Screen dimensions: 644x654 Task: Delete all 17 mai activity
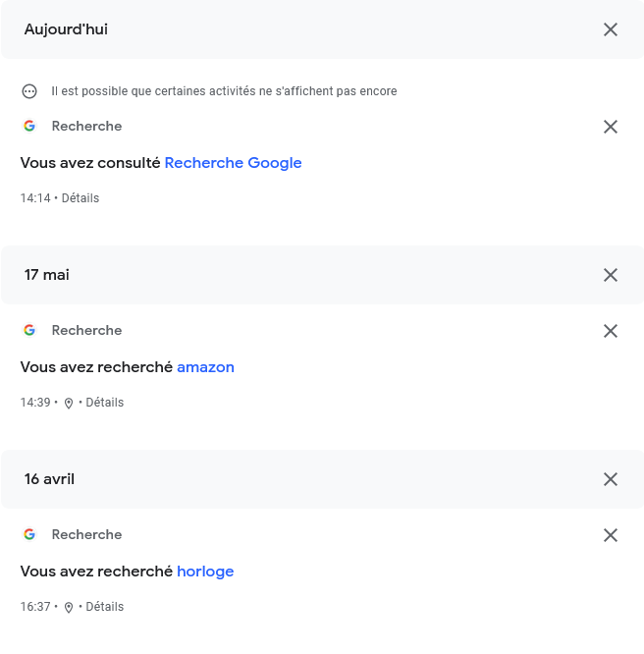[x=611, y=275]
